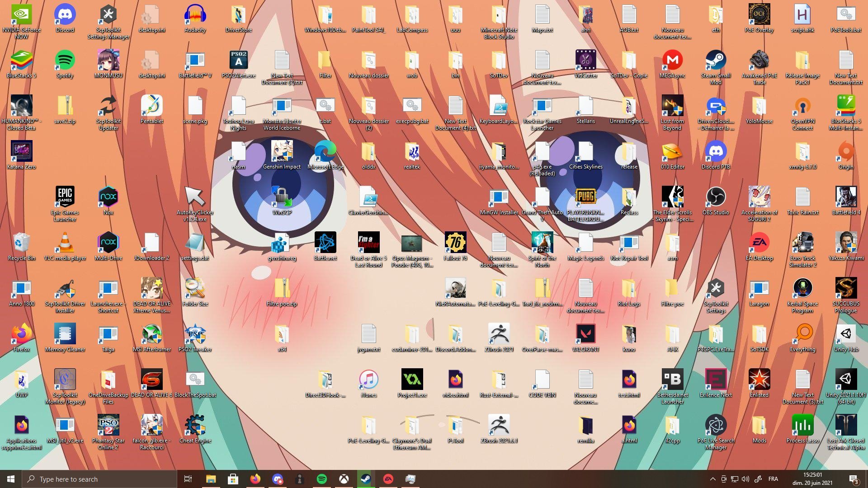Screen dimensions: 868x488
Task: Select the MEGAsync desktop icon
Action: coord(673,65)
